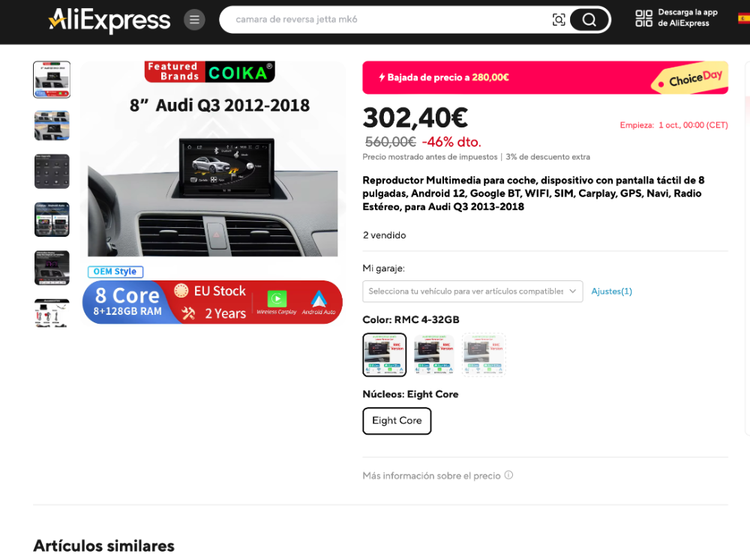Open the Carplay Android Auto thumbnail
The height and width of the screenshot is (560, 750).
click(52, 220)
